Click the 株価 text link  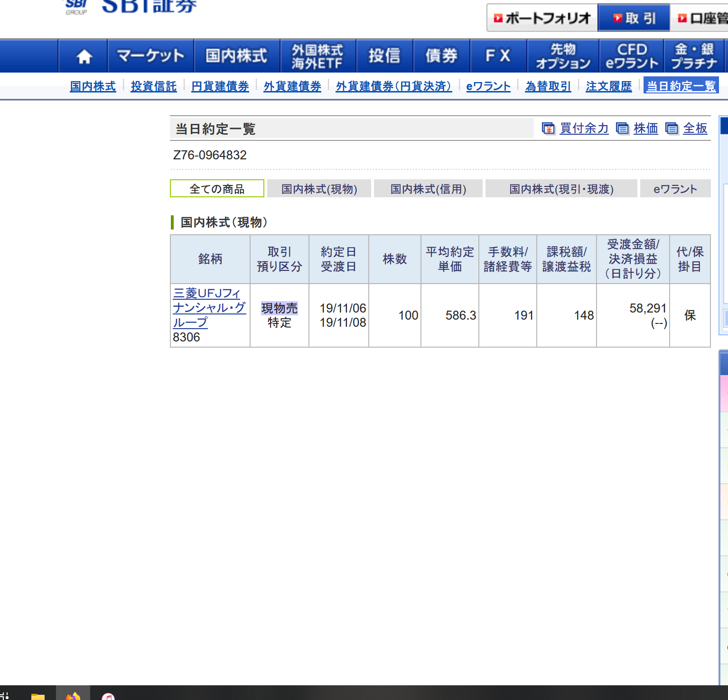[646, 129]
